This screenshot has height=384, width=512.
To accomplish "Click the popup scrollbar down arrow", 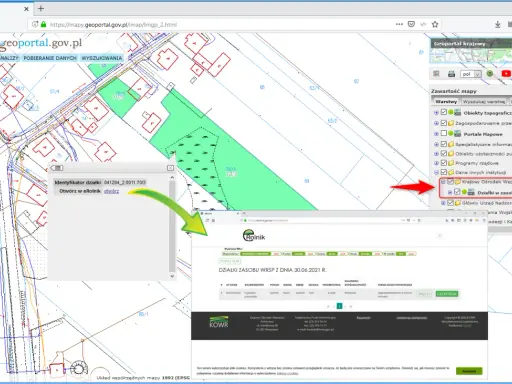I will click(172, 276).
